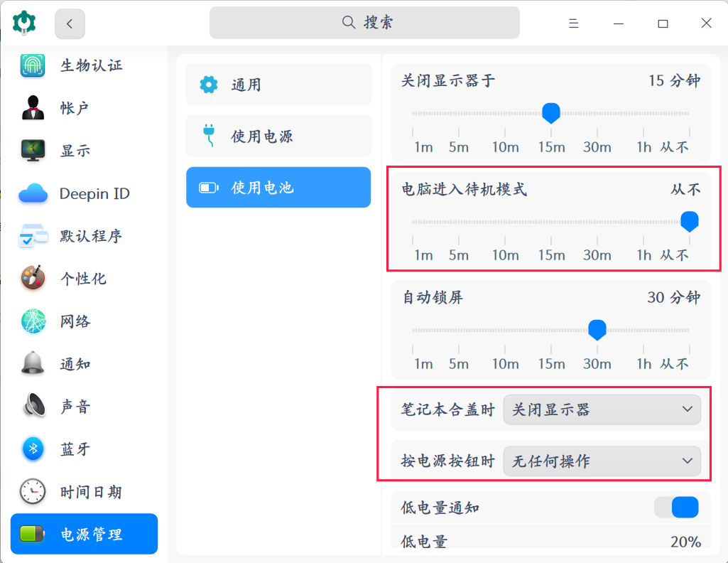Open 帐户 account avatar icon
The width and height of the screenshot is (728, 563).
(33, 108)
